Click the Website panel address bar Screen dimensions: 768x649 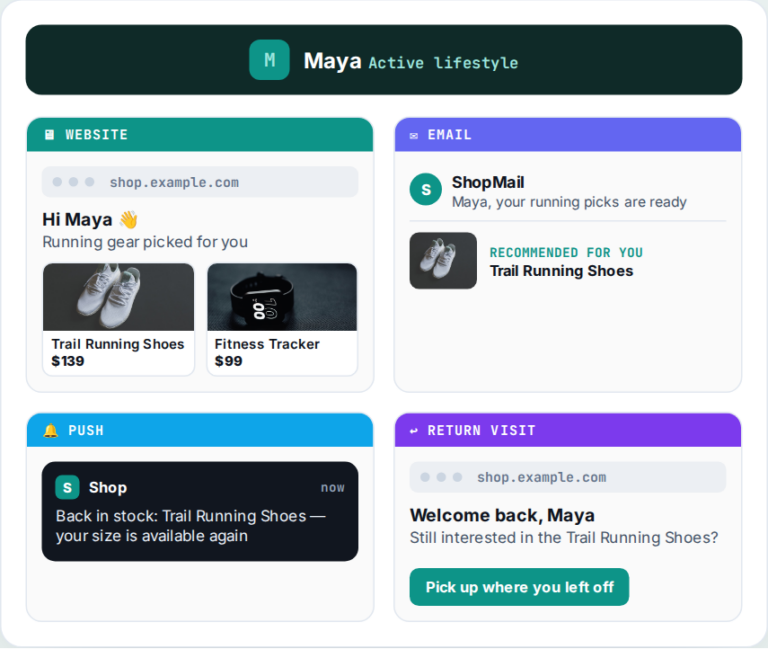pos(200,182)
